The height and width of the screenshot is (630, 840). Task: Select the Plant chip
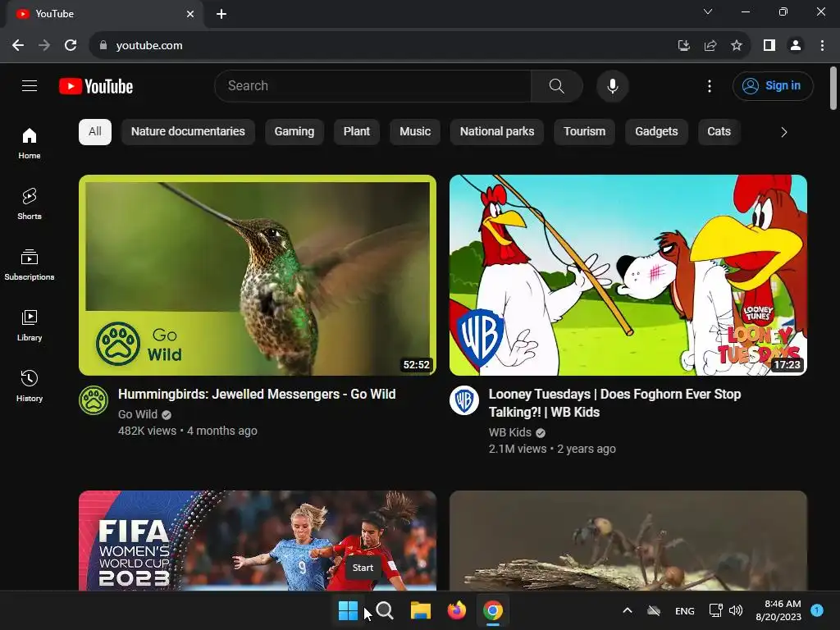[357, 132]
